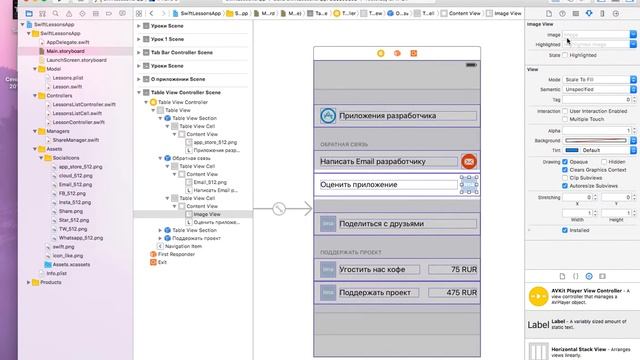Toggle Clears Graphics Context checkbox
This screenshot has width=640, height=360.
coord(565,170)
